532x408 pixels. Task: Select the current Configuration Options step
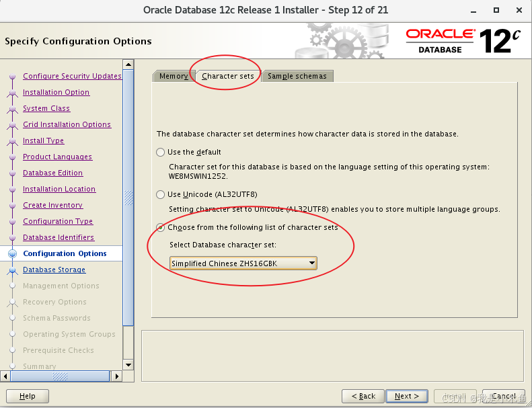(x=65, y=253)
